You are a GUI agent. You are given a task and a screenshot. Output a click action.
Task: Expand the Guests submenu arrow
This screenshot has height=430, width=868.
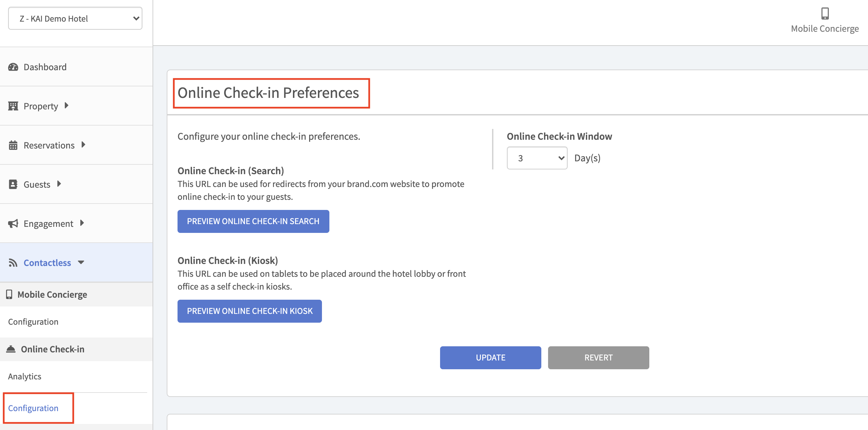(59, 184)
